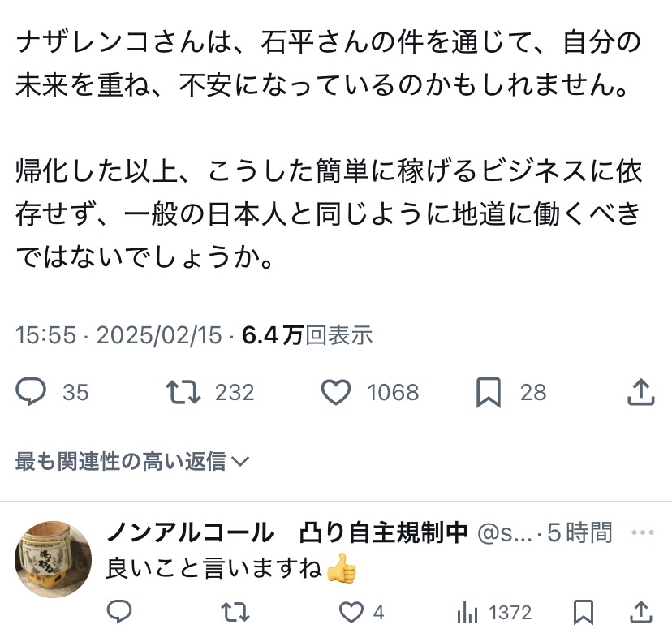Like the reply with 4 likes
The height and width of the screenshot is (642, 672).
(352, 612)
